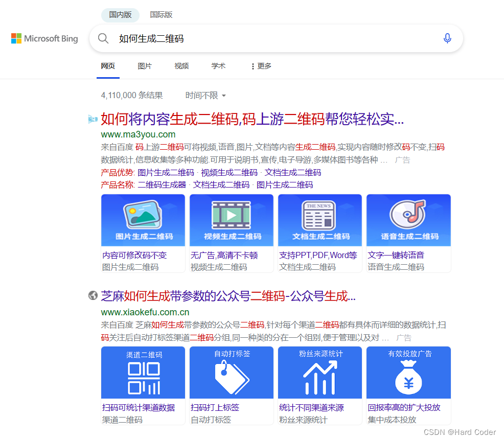Click the ma3you favicon beside first result

[x=93, y=119]
